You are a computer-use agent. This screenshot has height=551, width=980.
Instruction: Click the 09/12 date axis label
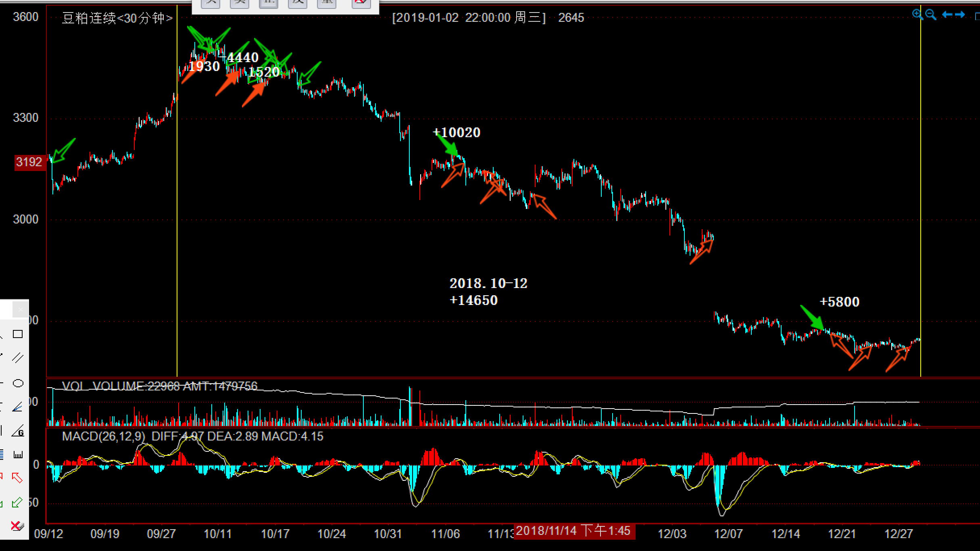[x=49, y=534]
